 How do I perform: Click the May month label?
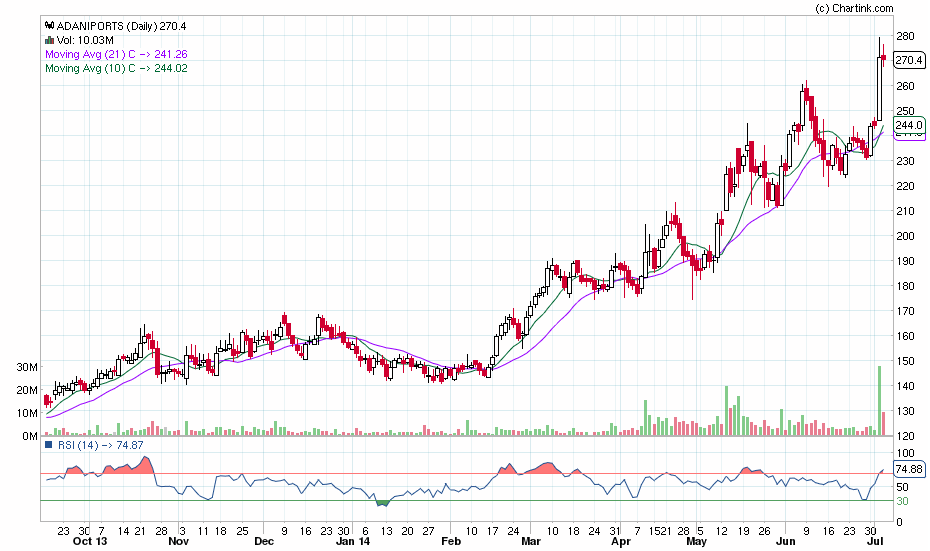[x=696, y=541]
